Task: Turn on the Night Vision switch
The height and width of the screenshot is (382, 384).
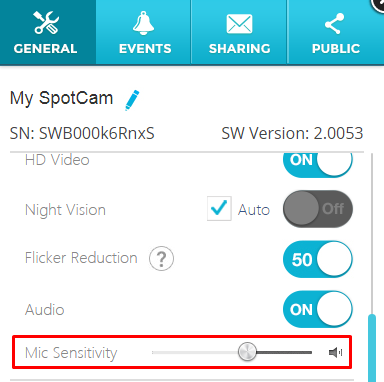Action: pyautogui.click(x=318, y=209)
